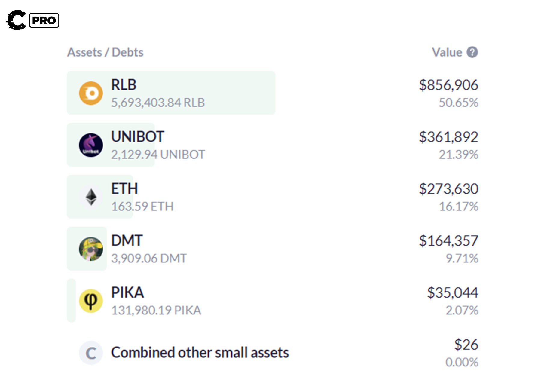Select the RLB asset name
541x392 pixels.
click(124, 85)
